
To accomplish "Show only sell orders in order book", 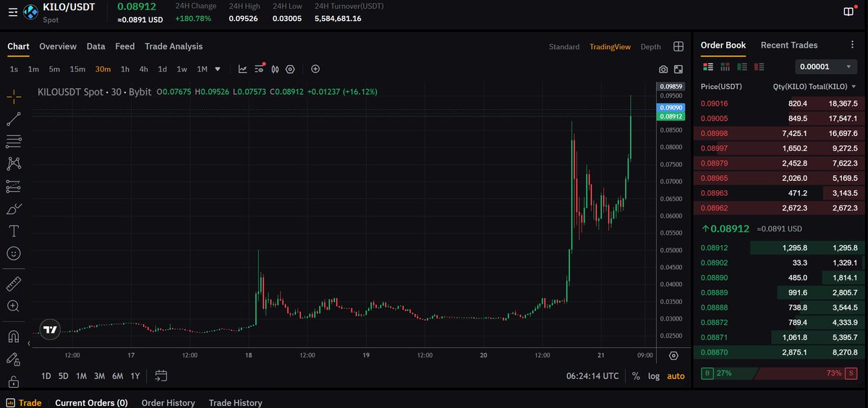I will 759,67.
